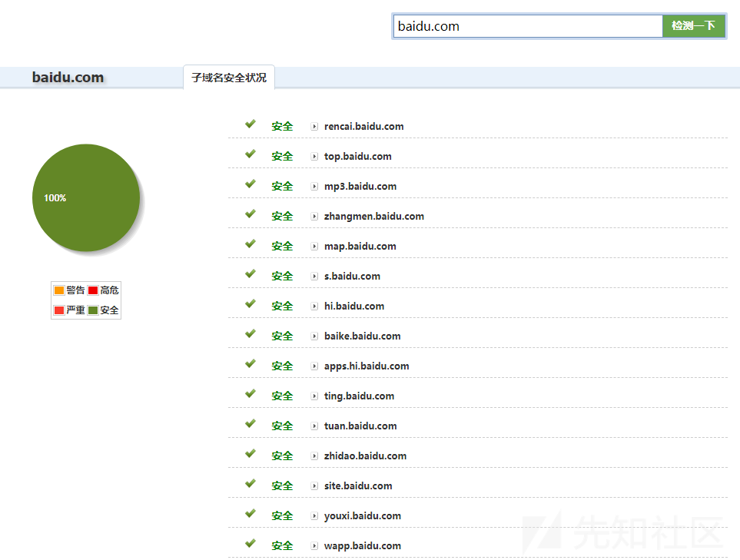Click the 100% green pie chart
Image resolution: width=740 pixels, height=560 pixels.
click(x=86, y=197)
